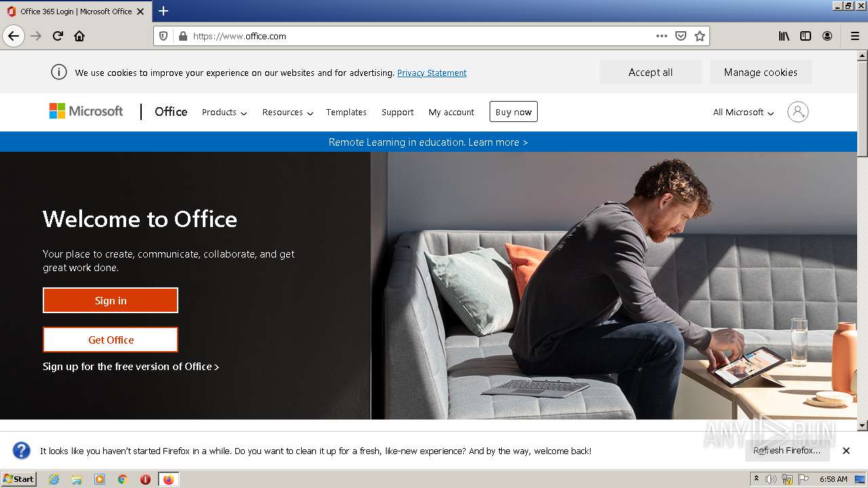Select Firefox taskbar button
This screenshot has width=868, height=488.
168,479
